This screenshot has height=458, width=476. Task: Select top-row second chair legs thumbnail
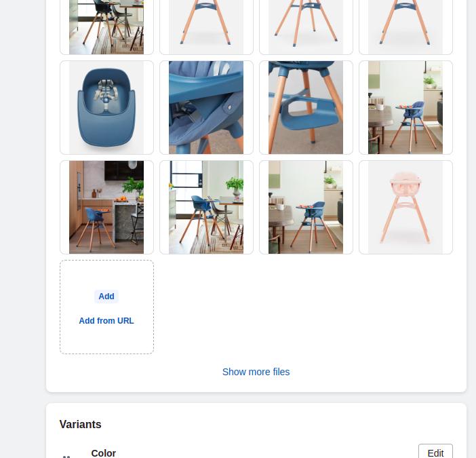206,27
